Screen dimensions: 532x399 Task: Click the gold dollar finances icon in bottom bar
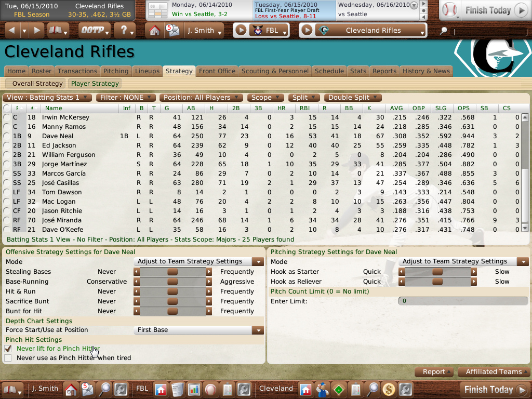[x=388, y=389]
